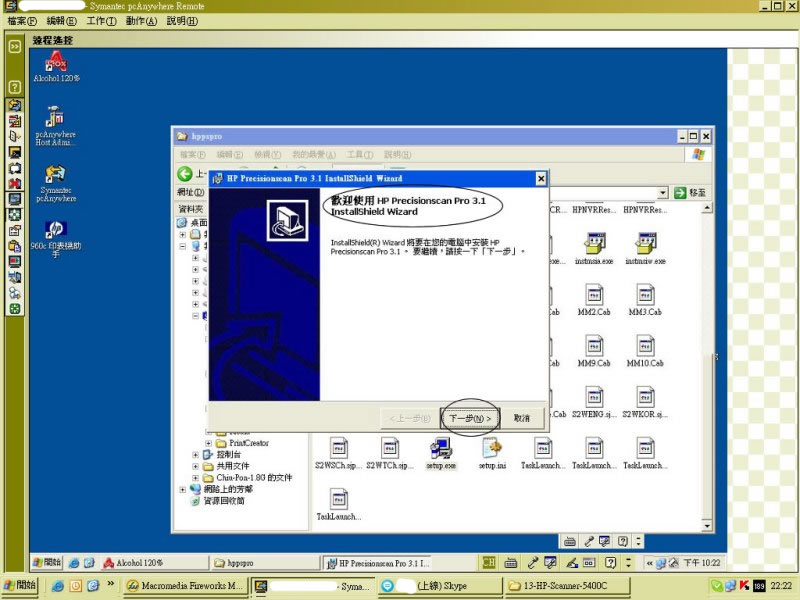Click the remote clock showing 下午 10:22
800x600 pixels.
coord(702,563)
